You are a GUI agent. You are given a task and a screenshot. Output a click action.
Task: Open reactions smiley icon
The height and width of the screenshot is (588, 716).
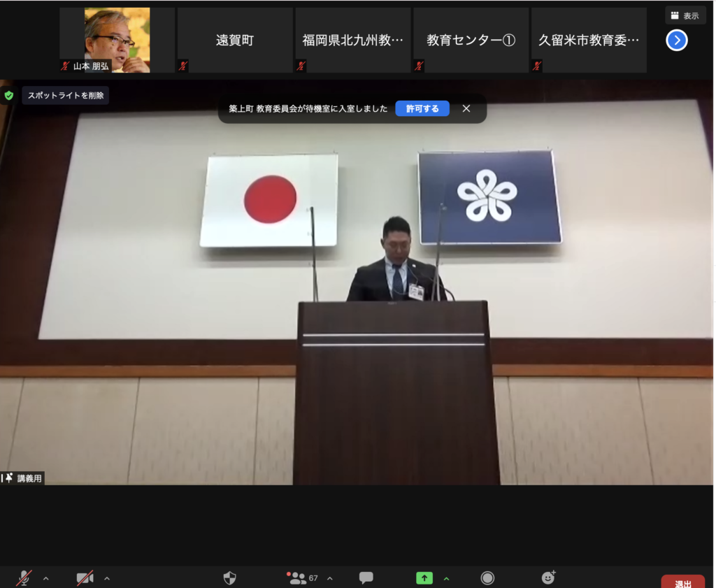coord(548,578)
